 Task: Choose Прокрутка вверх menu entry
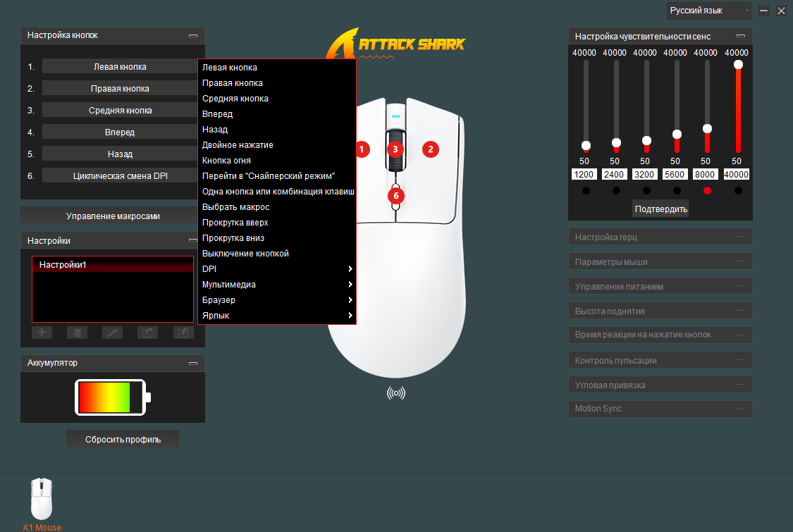(x=277, y=223)
